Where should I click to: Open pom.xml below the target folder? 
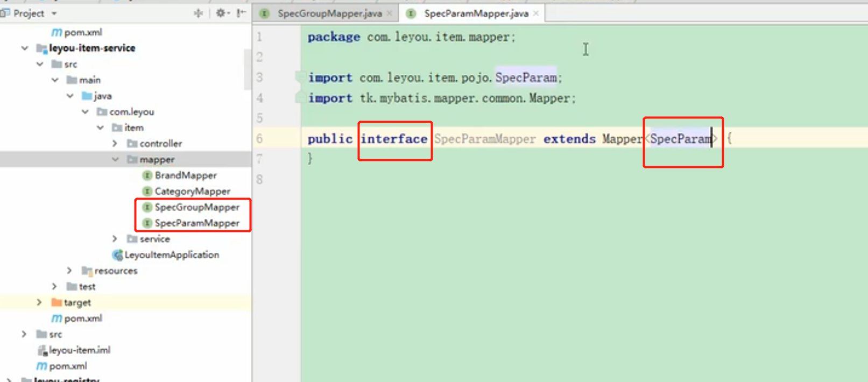pyautogui.click(x=83, y=318)
